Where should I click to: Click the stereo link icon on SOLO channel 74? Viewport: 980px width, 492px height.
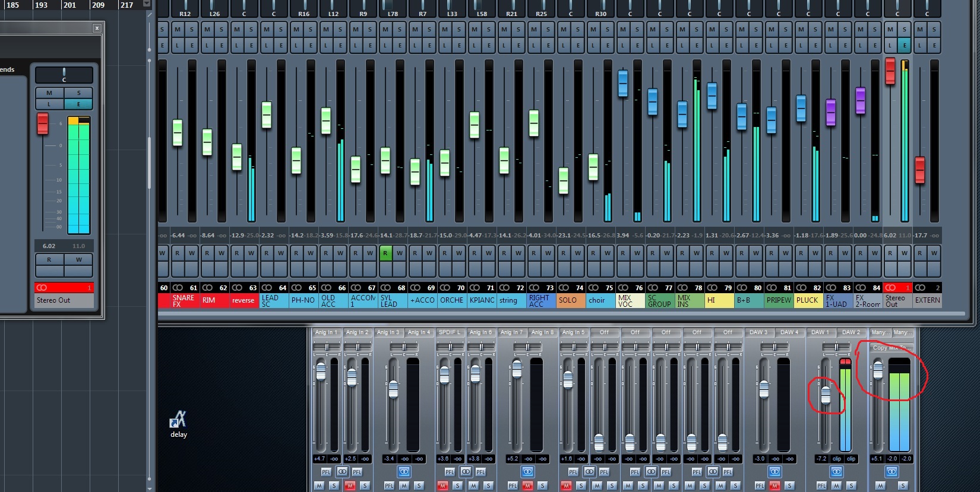click(x=564, y=288)
